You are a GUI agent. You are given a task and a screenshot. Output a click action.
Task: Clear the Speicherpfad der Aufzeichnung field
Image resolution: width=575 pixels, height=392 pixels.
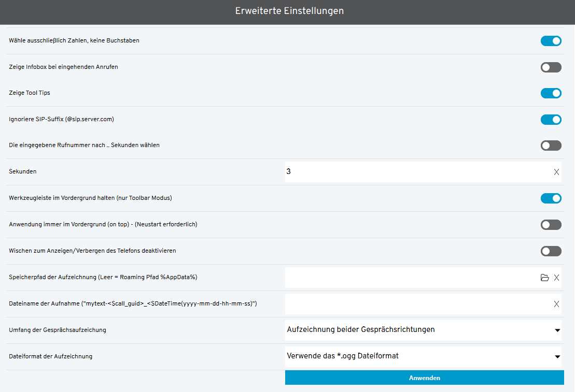point(556,278)
